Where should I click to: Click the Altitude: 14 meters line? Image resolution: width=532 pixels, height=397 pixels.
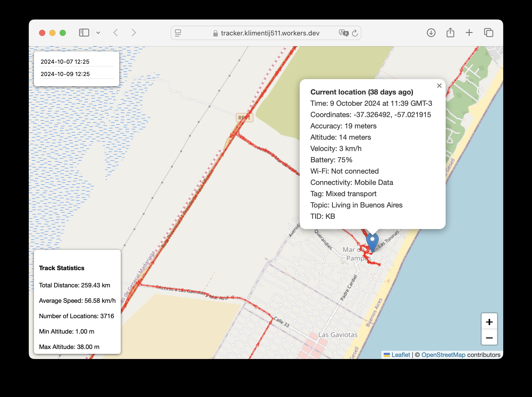click(x=341, y=137)
